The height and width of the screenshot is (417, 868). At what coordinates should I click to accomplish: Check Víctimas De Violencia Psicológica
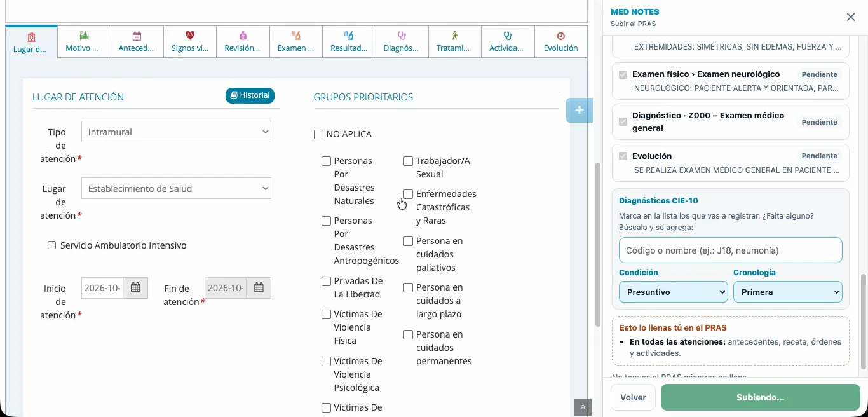[326, 361]
